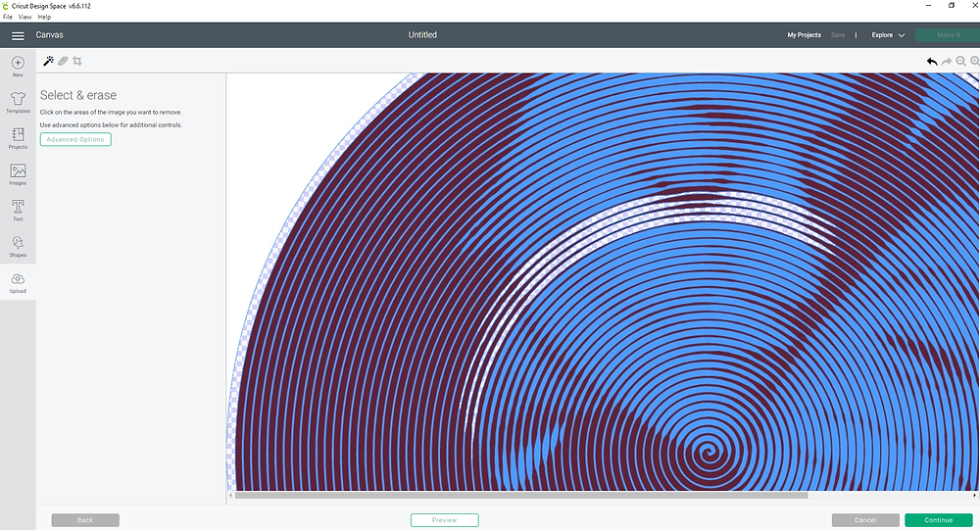
Task: Expand the Explore dropdown
Action: pyautogui.click(x=888, y=35)
